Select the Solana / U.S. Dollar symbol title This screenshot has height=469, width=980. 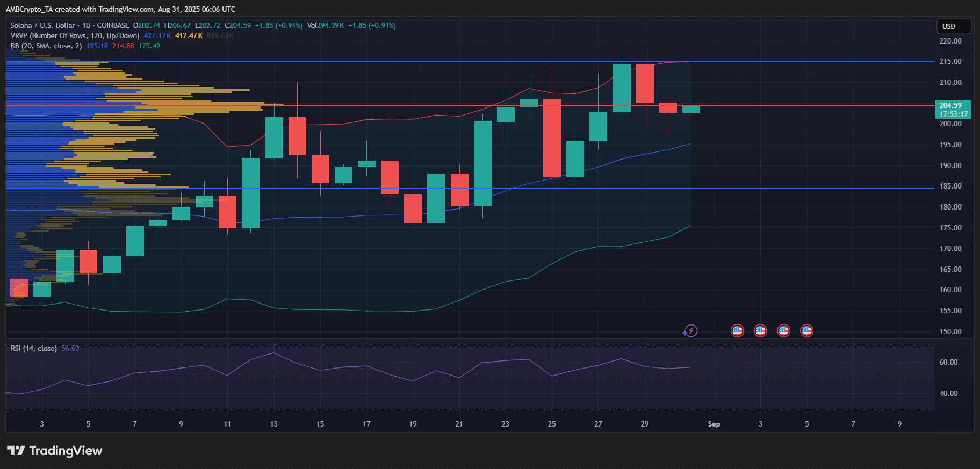click(43, 25)
